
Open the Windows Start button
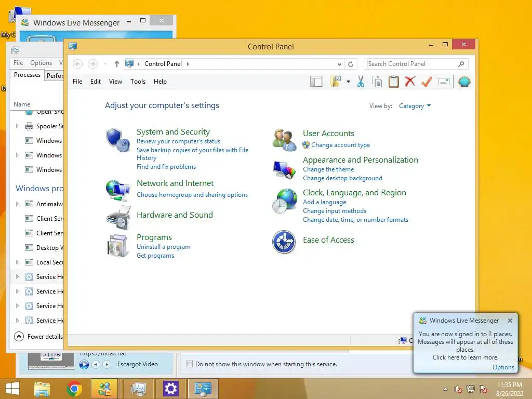click(12, 389)
